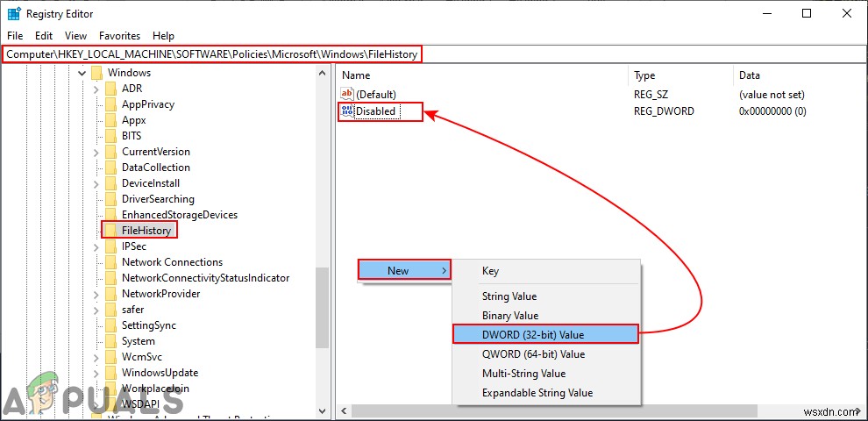Expand the WcmSvc key
Viewport: 868px width, 421px height.
click(96, 357)
